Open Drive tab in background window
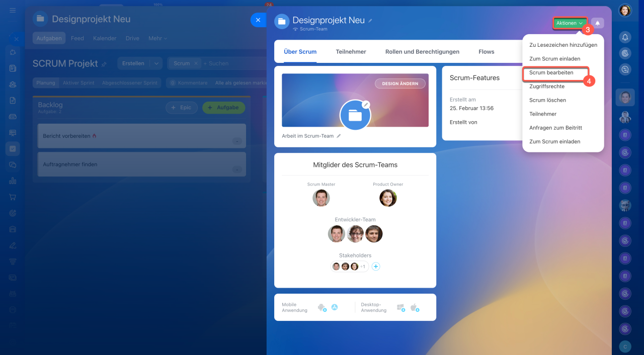This screenshot has width=644, height=355. pyautogui.click(x=132, y=38)
